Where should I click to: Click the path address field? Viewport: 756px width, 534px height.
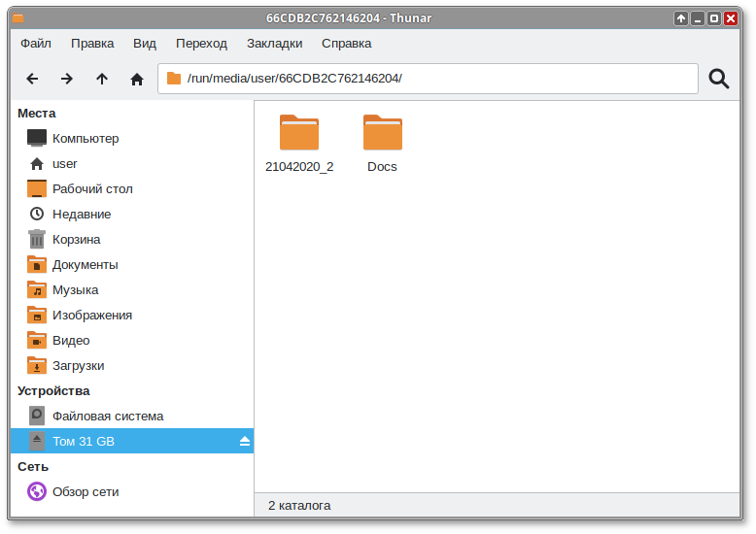click(x=437, y=79)
